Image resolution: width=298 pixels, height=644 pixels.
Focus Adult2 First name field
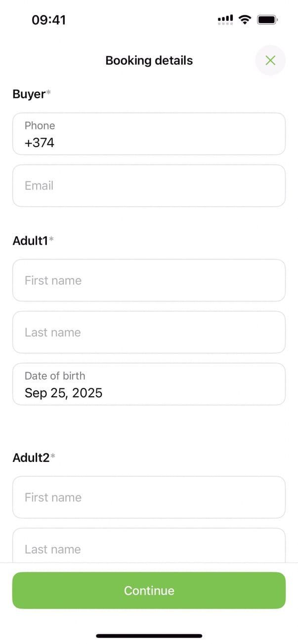149,497
